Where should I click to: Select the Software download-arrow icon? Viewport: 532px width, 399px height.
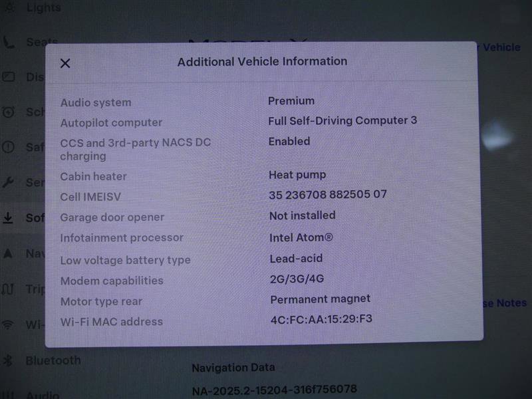tap(8, 217)
